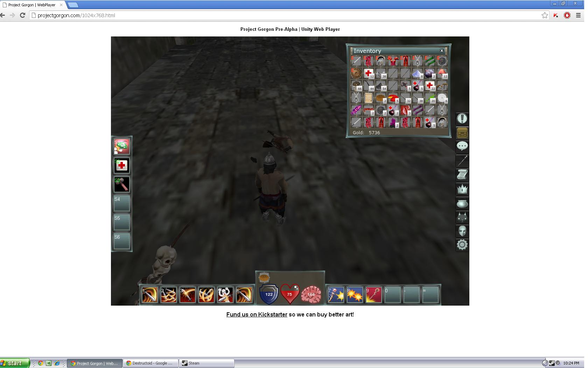Select first aid kit stack of 22
The height and width of the screenshot is (368, 588).
click(429, 86)
